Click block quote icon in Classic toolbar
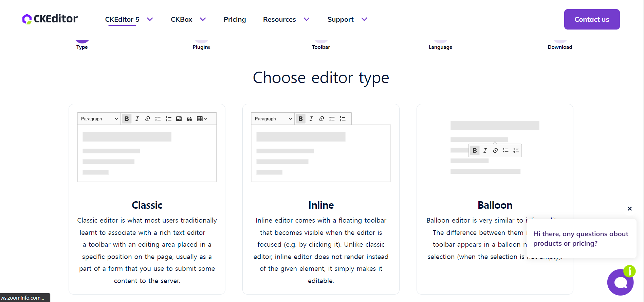 click(189, 119)
